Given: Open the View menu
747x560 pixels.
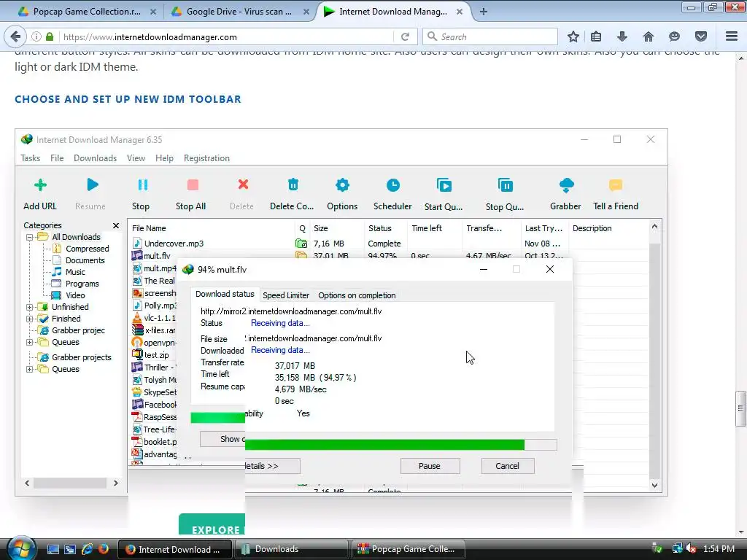Looking at the screenshot, I should pos(136,158).
